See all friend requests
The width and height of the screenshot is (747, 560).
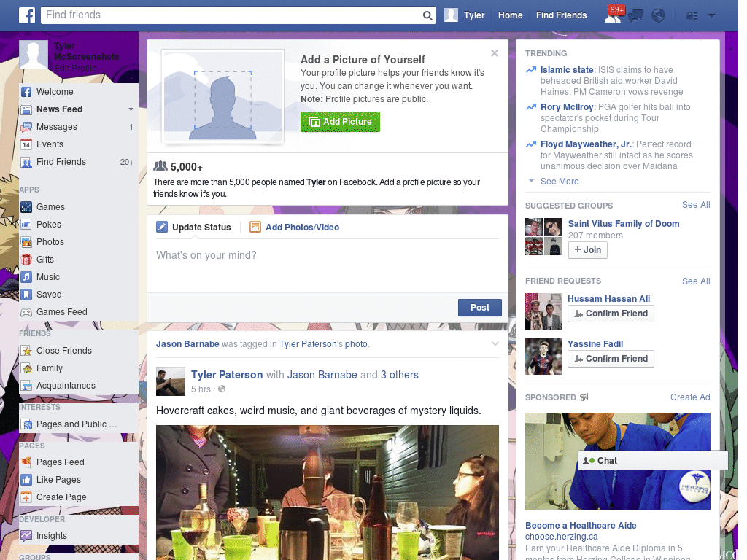tap(695, 281)
